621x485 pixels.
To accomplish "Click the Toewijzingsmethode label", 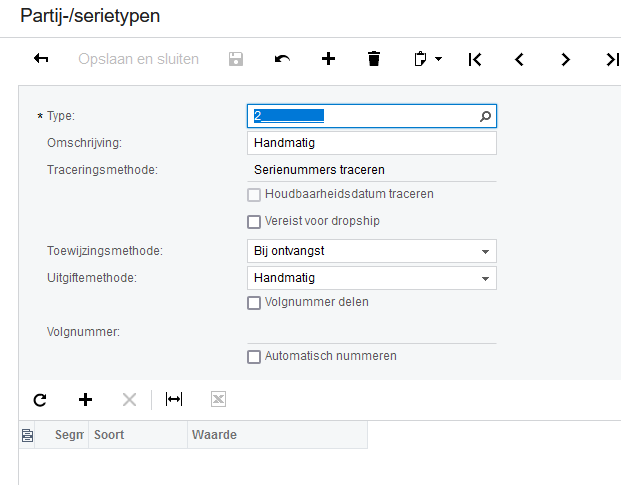I will click(x=105, y=251).
